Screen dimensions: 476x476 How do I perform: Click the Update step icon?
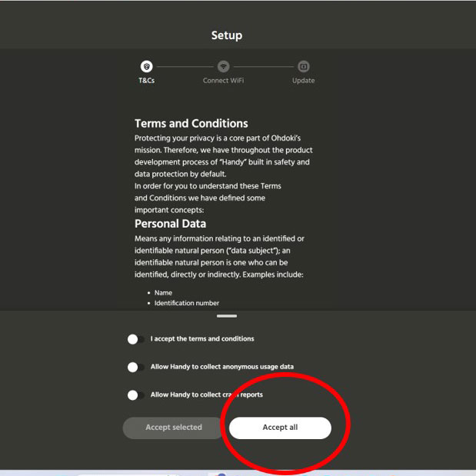303,67
